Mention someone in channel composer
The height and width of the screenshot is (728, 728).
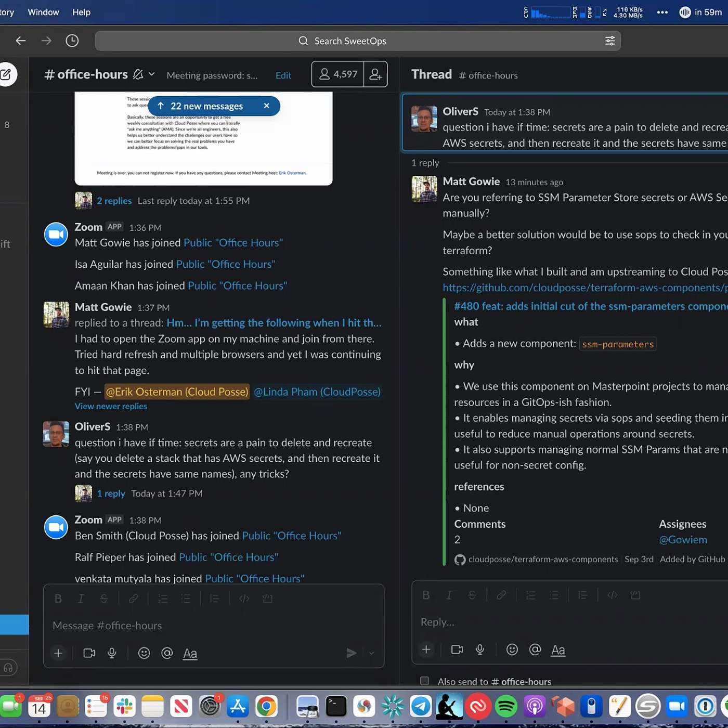167,653
